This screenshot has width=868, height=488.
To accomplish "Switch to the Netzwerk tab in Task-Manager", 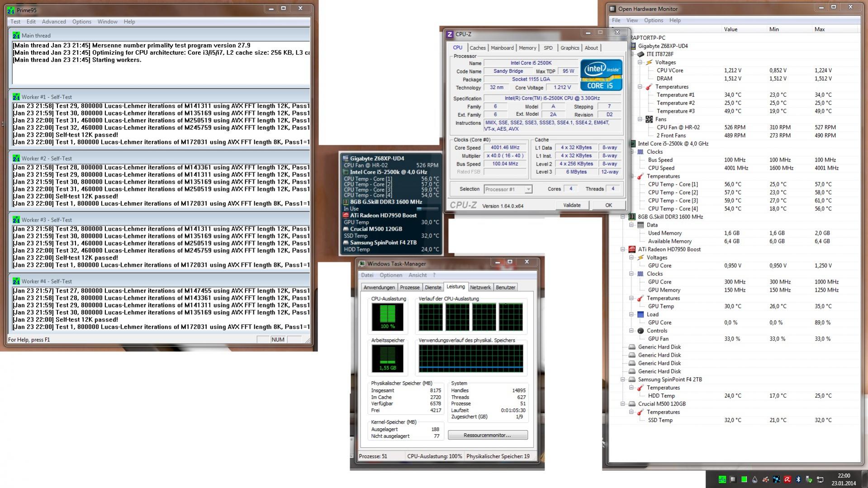I will [480, 287].
